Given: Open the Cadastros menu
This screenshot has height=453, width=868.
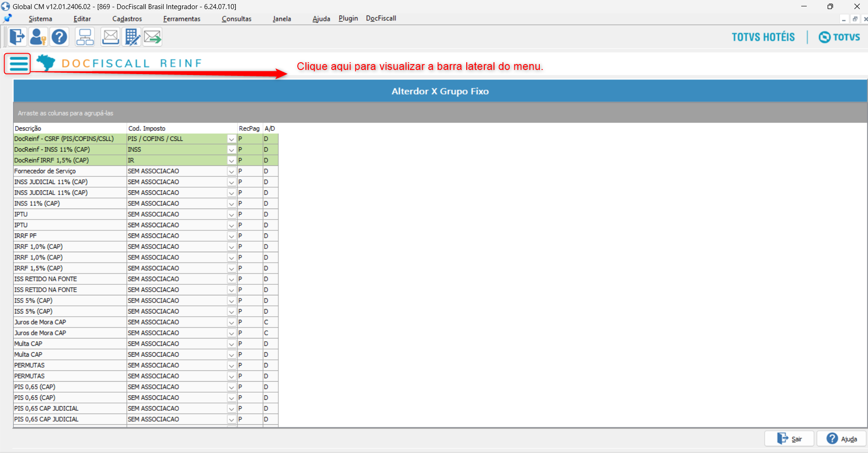Looking at the screenshot, I should pyautogui.click(x=127, y=19).
